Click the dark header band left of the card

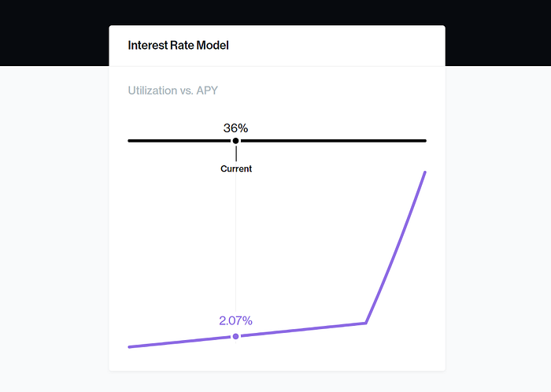54,33
